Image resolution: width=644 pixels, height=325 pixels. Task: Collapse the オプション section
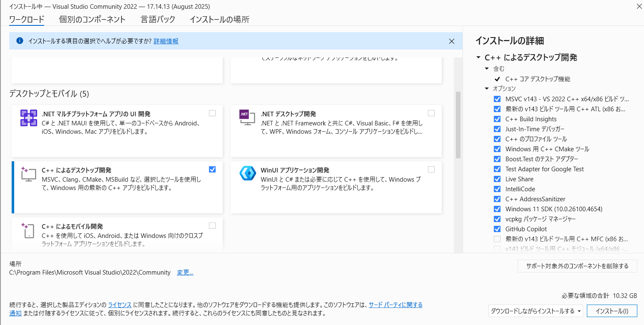487,88
